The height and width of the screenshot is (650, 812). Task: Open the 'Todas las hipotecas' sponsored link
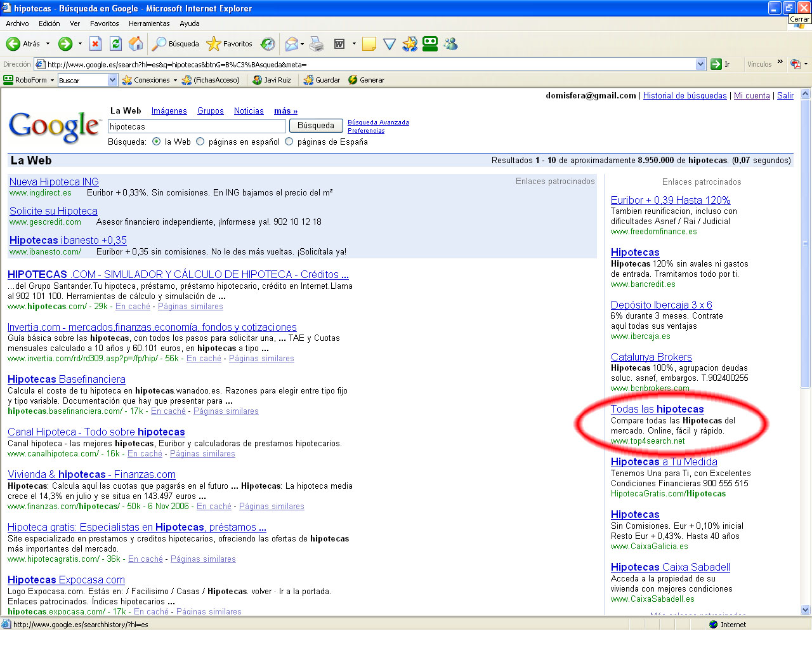click(x=657, y=409)
